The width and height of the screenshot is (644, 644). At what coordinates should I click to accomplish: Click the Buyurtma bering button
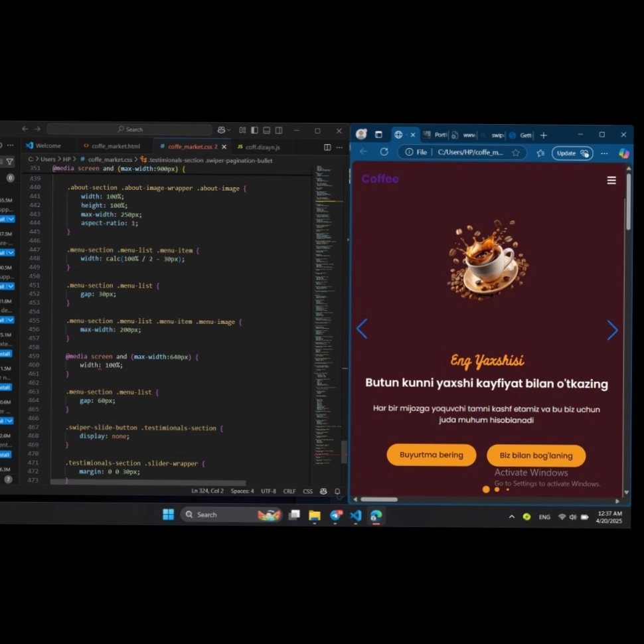pyautogui.click(x=432, y=455)
